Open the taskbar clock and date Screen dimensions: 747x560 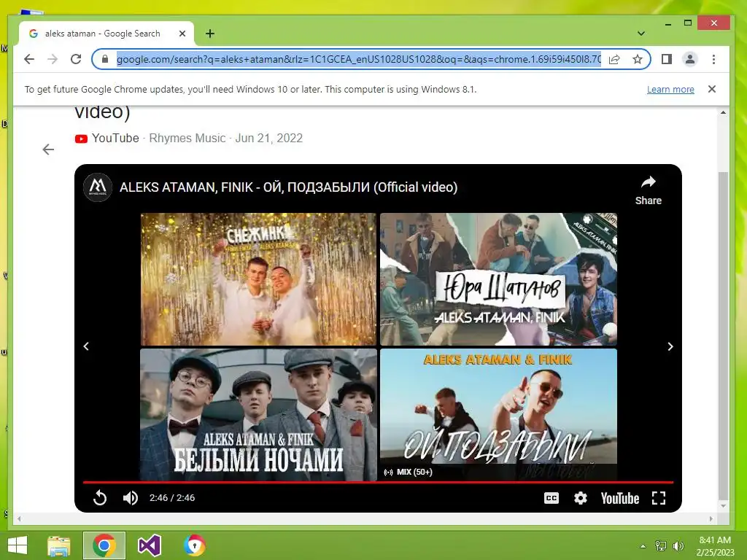715,546
